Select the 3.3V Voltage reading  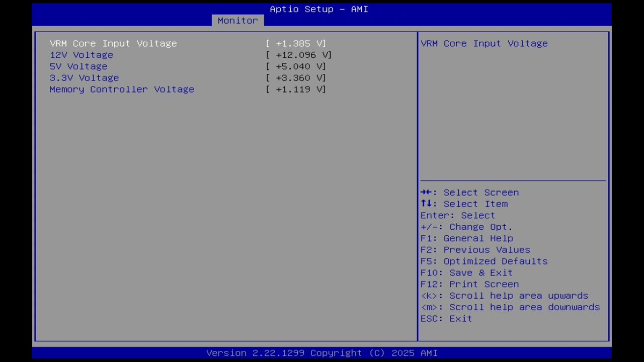pos(84,78)
